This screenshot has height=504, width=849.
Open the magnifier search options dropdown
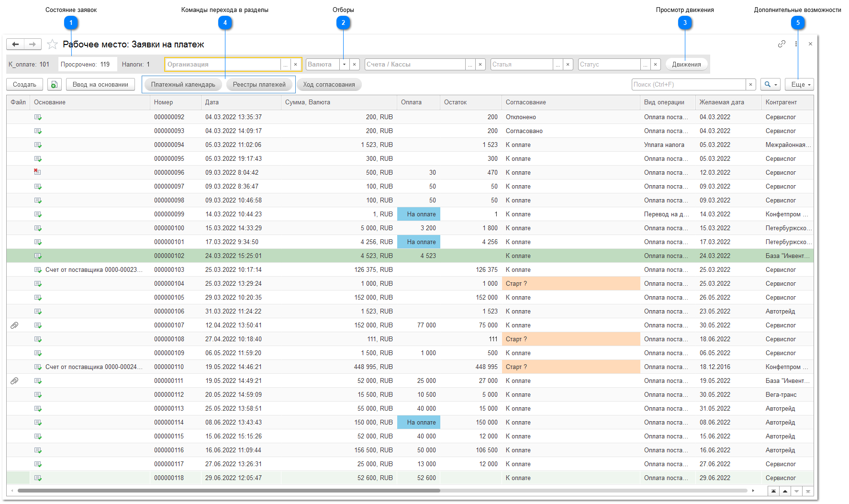coord(771,85)
